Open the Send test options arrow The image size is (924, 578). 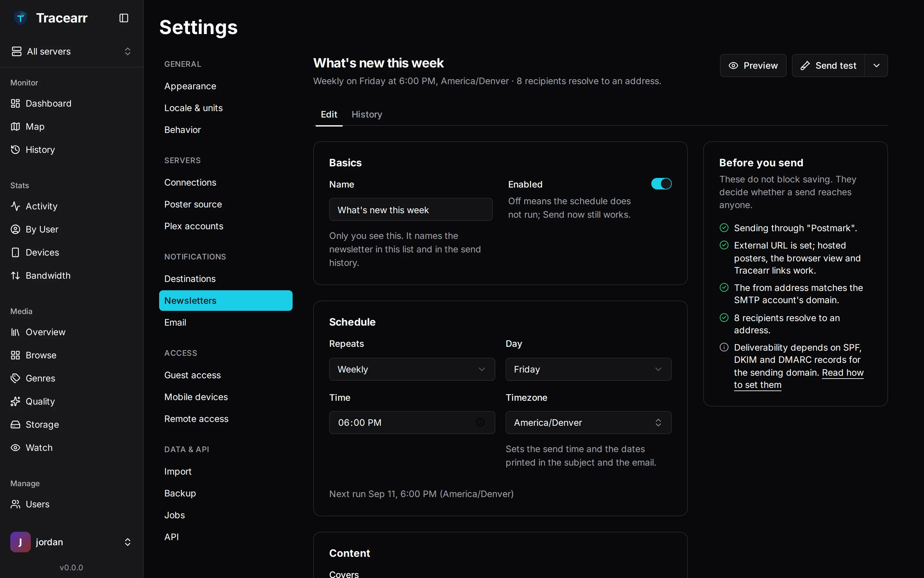point(877,66)
